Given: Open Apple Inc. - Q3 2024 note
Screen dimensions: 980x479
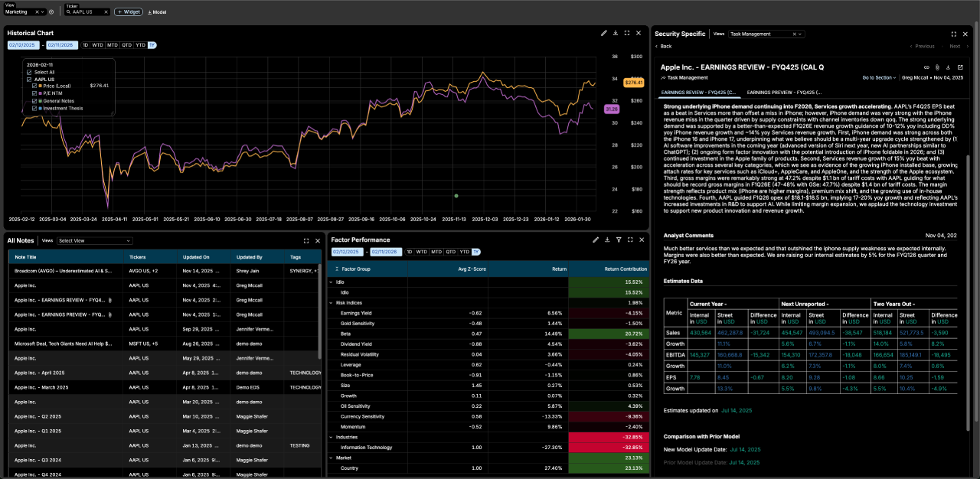Looking at the screenshot, I should tap(165, 460).
